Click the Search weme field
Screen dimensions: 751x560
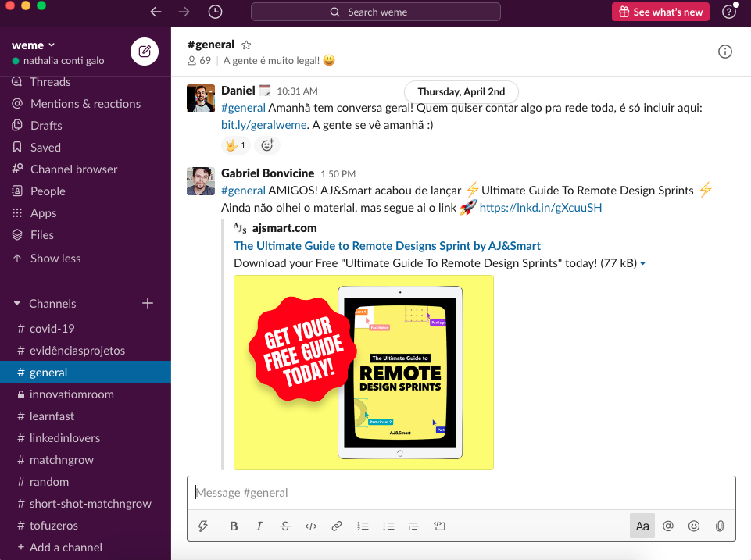point(375,12)
